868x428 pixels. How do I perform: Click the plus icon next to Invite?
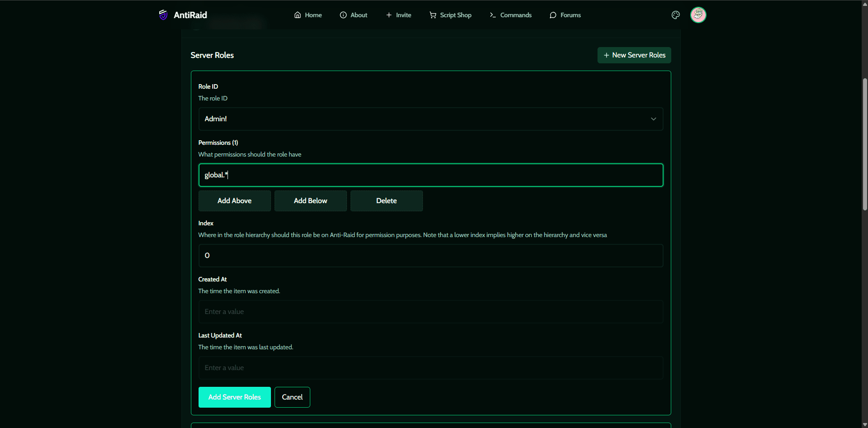tap(388, 15)
